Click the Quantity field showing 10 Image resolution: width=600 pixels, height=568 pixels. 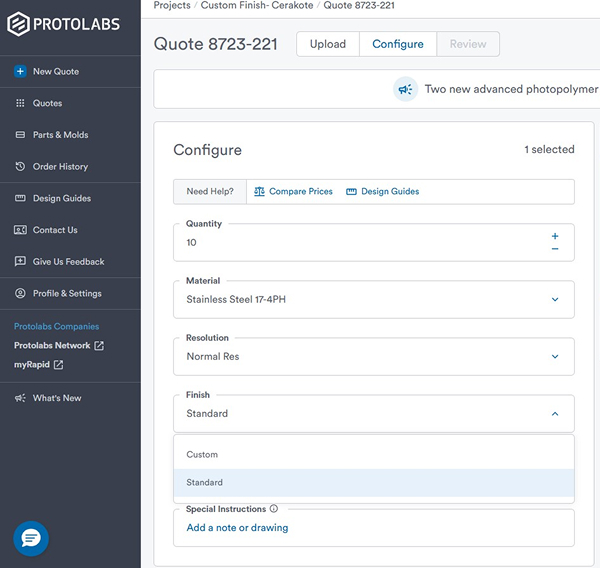pyautogui.click(x=373, y=243)
